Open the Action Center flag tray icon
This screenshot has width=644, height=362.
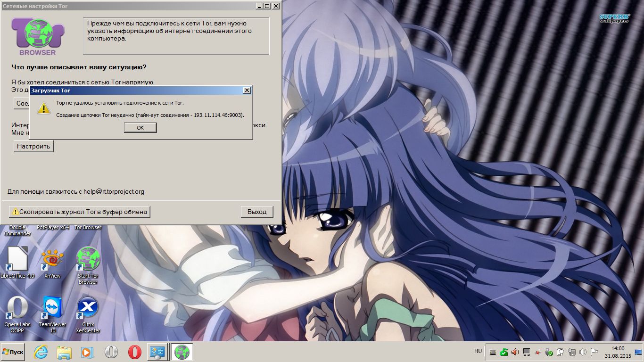click(x=594, y=352)
